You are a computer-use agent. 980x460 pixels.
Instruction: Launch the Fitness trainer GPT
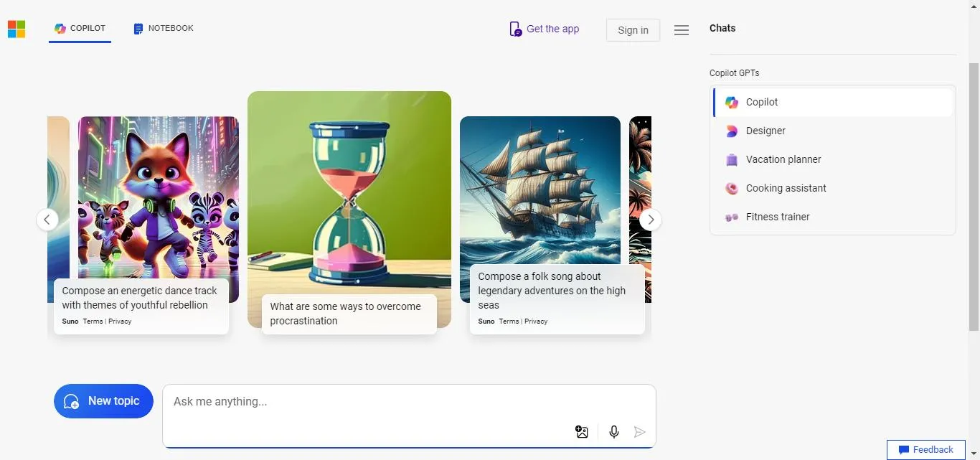778,217
